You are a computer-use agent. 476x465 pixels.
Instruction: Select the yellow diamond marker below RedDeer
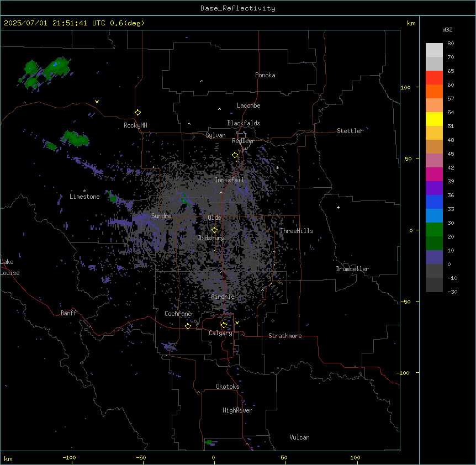pos(235,155)
